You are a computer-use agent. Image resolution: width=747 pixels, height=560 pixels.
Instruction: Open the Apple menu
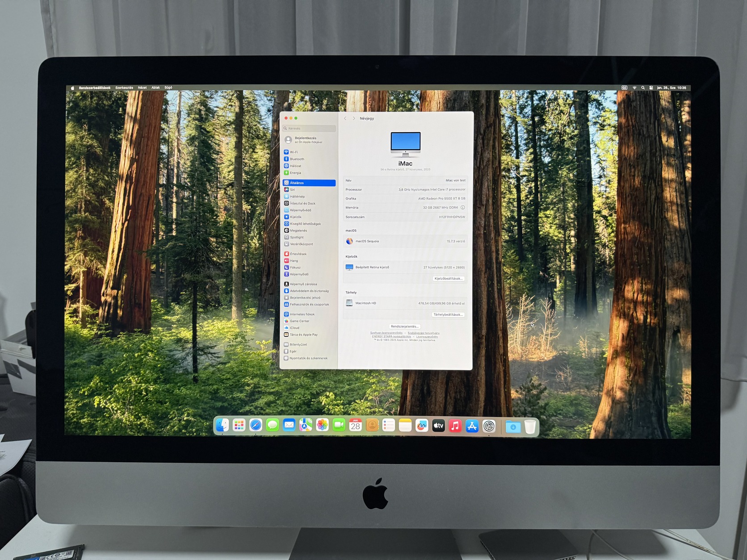(x=72, y=88)
